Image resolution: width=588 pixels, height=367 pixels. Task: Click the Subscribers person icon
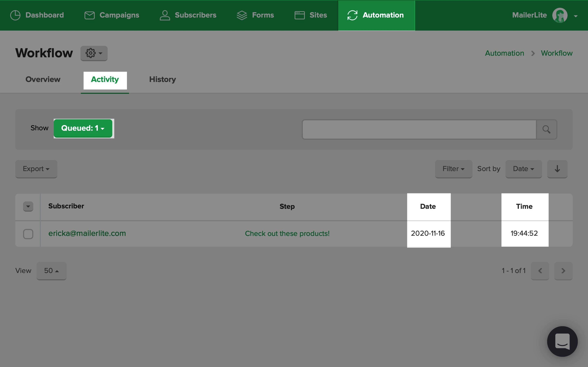[x=165, y=15]
